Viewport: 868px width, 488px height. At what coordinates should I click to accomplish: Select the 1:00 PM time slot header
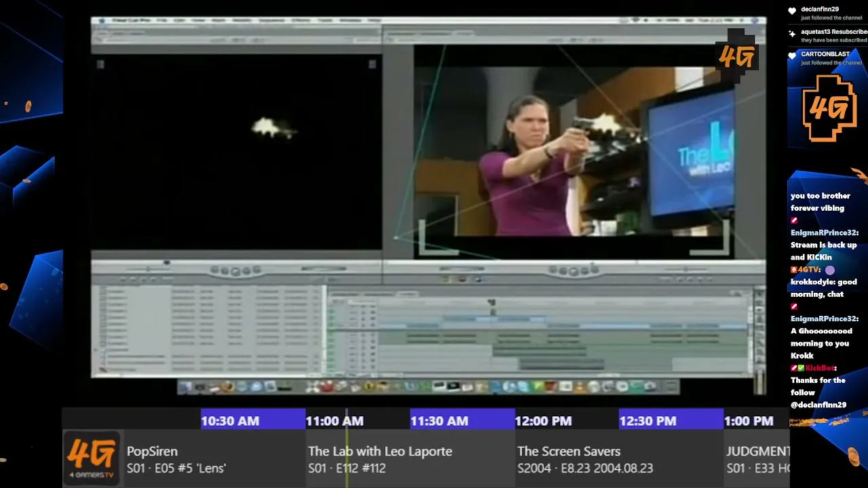(756, 420)
